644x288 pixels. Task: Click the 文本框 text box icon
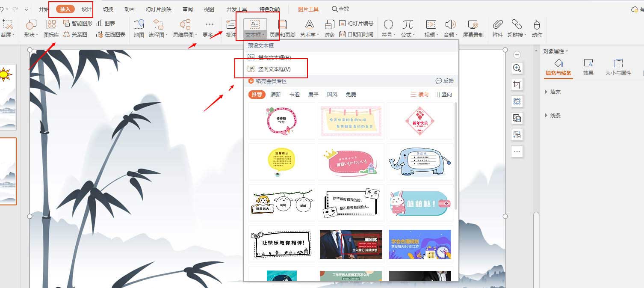pos(255,24)
